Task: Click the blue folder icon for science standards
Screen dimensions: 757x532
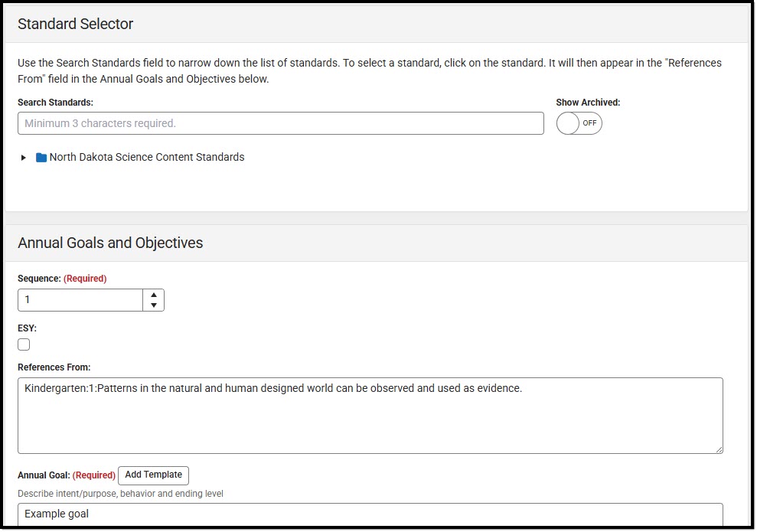Action: point(41,157)
